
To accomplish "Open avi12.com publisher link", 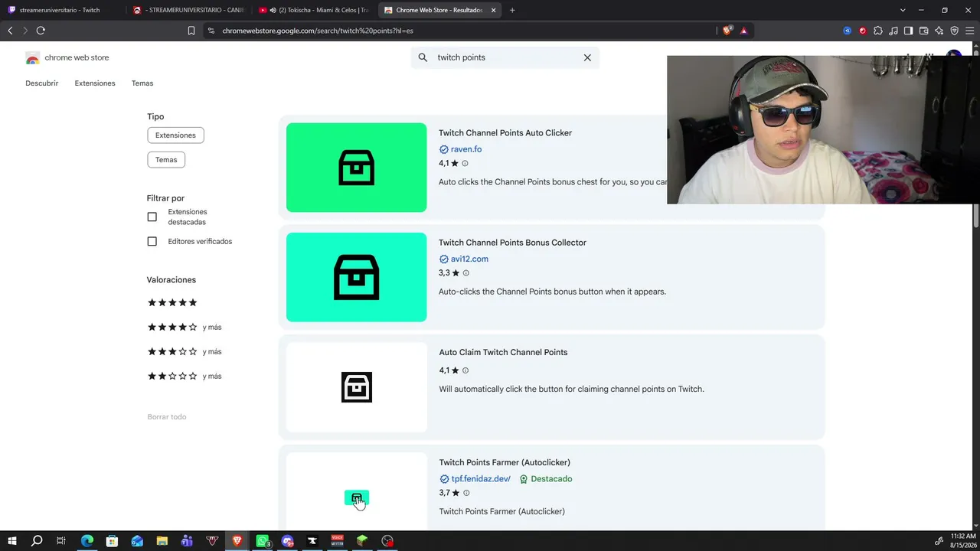I will point(469,259).
